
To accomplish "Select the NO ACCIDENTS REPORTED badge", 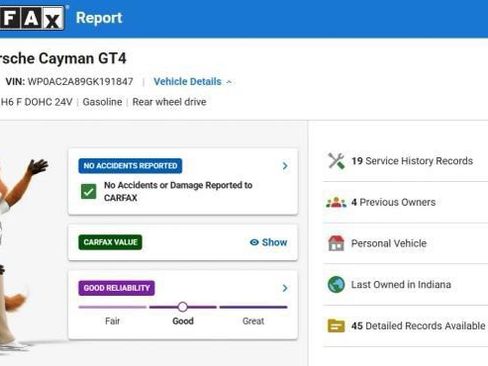I will [x=130, y=166].
